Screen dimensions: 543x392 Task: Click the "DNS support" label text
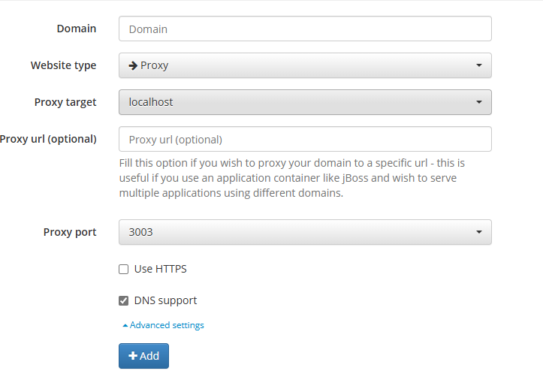tap(165, 300)
